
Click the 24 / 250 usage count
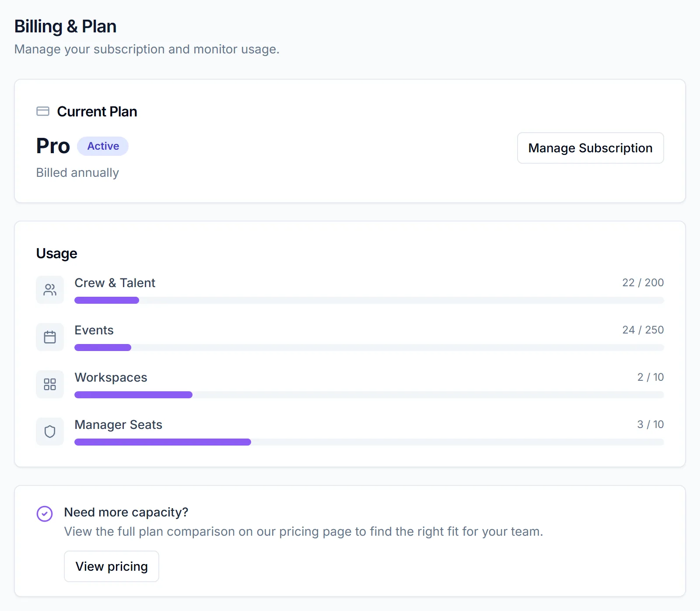[643, 330]
